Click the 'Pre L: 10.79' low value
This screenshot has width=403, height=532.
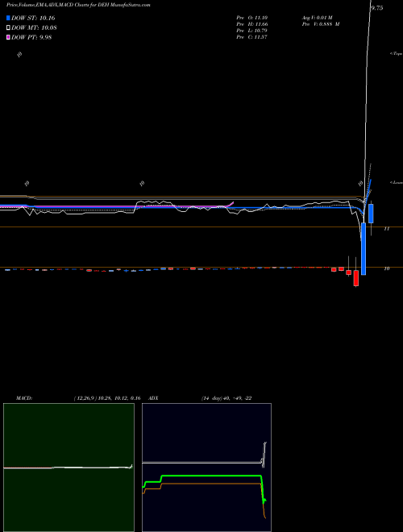click(x=252, y=31)
